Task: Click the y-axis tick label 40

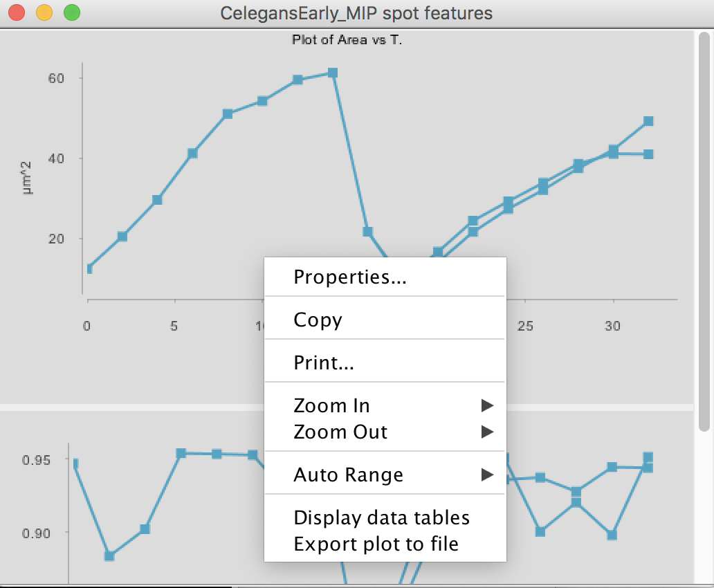Action: point(56,158)
